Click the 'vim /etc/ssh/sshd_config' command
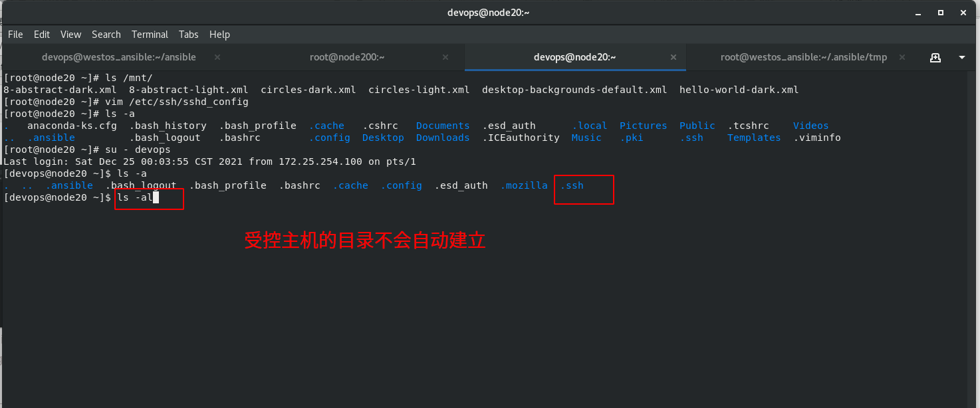Viewport: 980px width, 408px height. pos(177,102)
